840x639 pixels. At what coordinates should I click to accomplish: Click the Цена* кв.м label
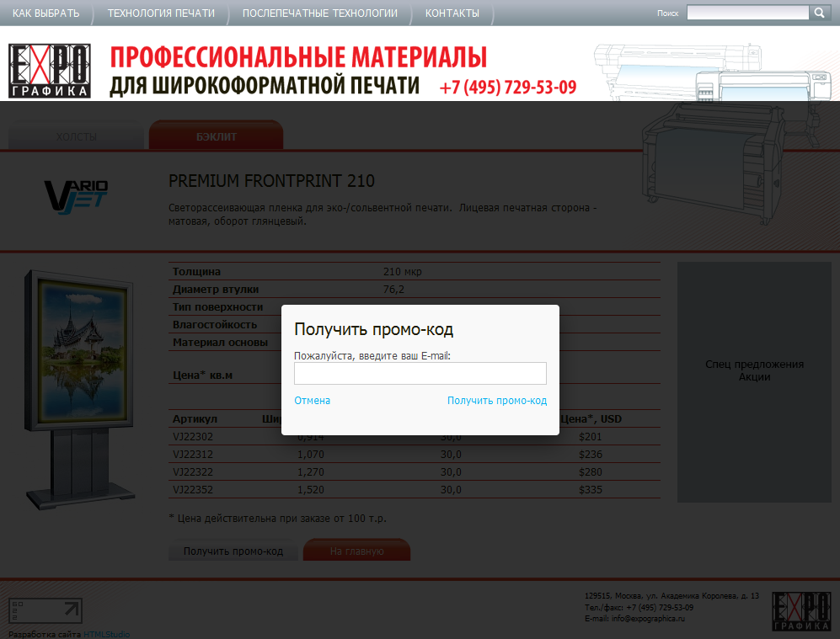pyautogui.click(x=202, y=375)
